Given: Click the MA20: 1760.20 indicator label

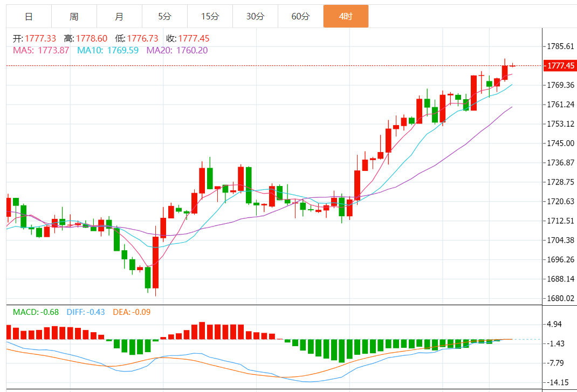Looking at the screenshot, I should [177, 51].
